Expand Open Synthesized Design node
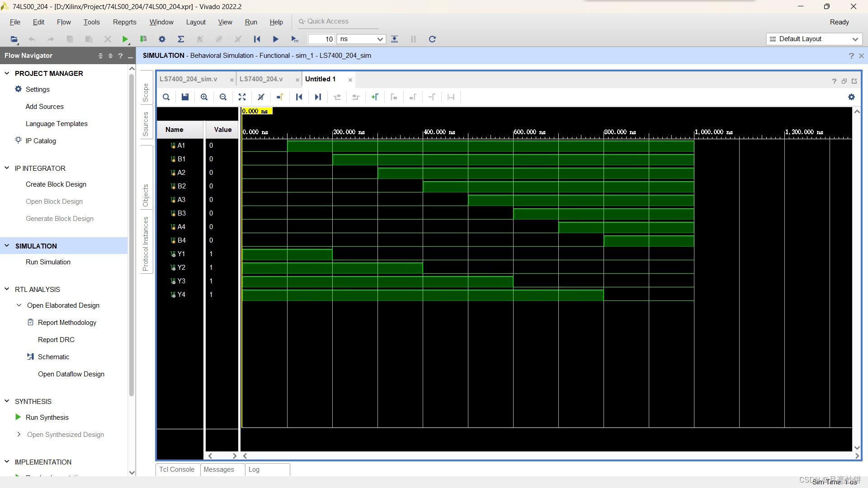Viewport: 868px width, 488px height. click(19, 435)
